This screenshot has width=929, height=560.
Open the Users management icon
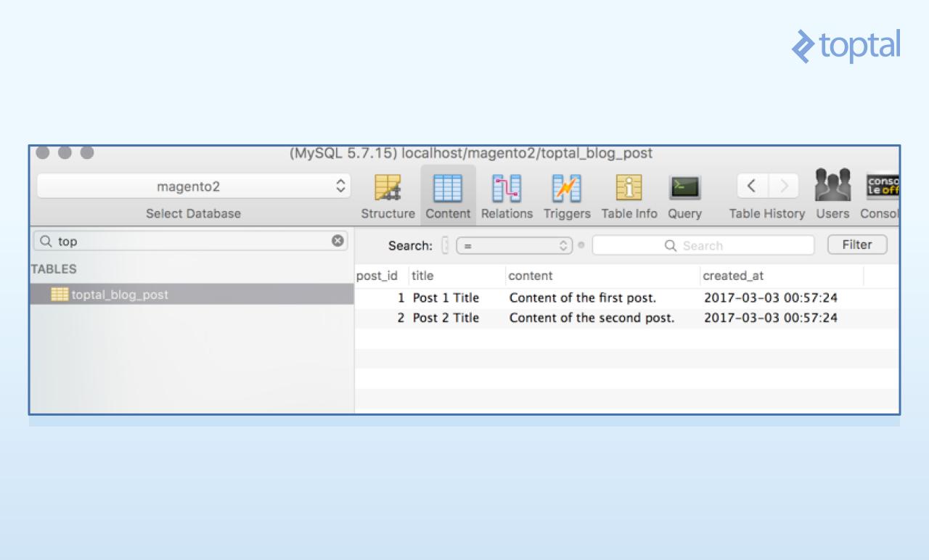(x=832, y=186)
